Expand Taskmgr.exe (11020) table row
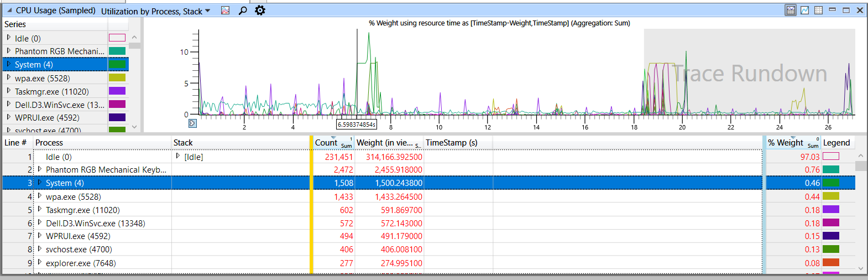This screenshot has width=868, height=280. (40, 209)
